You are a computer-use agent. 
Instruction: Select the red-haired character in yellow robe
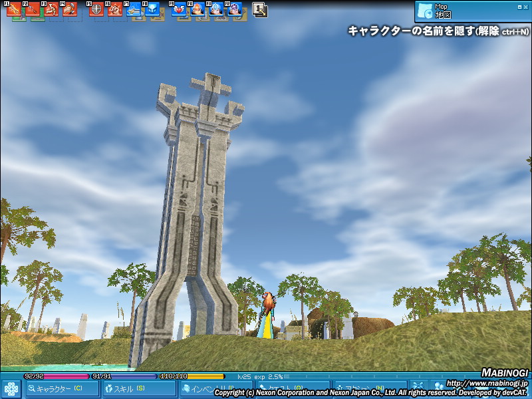267,315
